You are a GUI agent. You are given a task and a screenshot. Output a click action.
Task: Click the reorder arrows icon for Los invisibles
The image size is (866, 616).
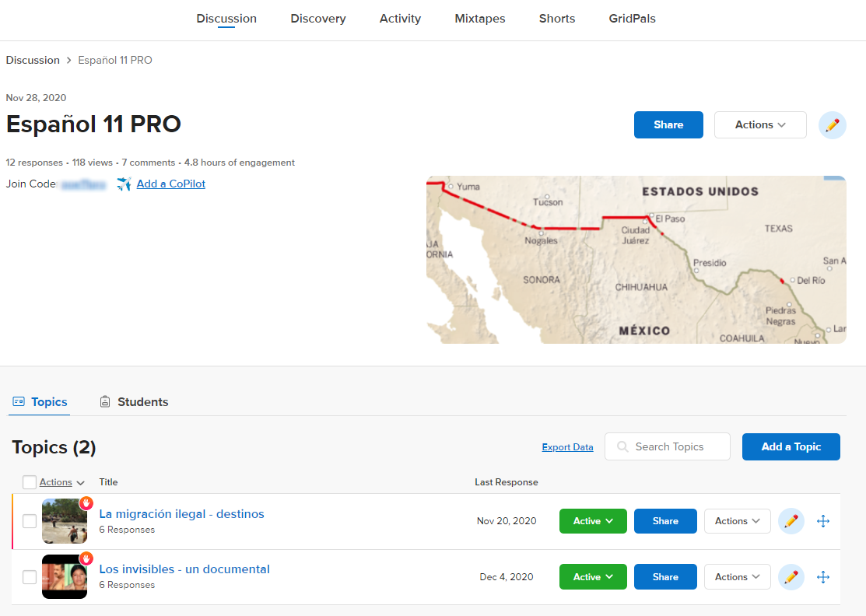[x=823, y=577]
